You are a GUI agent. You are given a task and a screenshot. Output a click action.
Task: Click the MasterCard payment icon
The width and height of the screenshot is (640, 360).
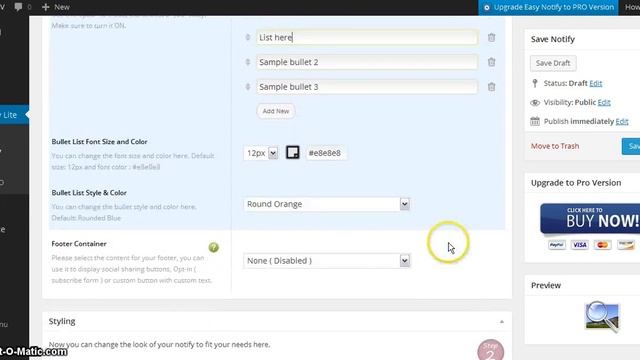tap(602, 245)
